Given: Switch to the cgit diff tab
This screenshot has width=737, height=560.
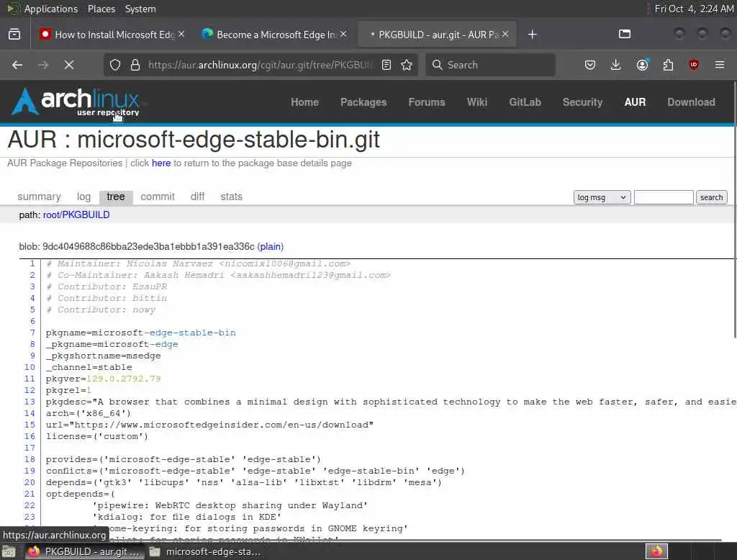Looking at the screenshot, I should [x=197, y=197].
